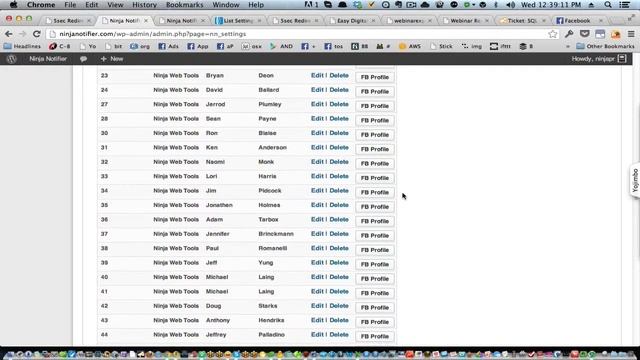Click the WordPress logo in admin bar
This screenshot has height=360, width=640.
[11, 59]
